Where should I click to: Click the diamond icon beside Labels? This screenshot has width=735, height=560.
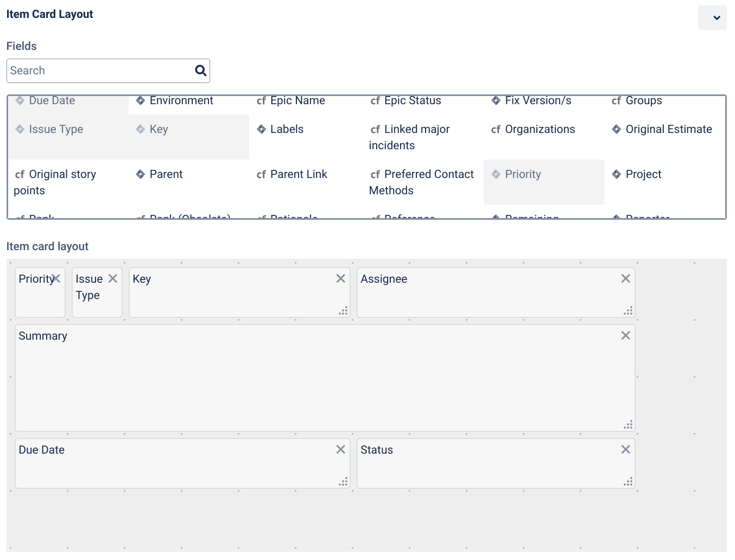(261, 129)
